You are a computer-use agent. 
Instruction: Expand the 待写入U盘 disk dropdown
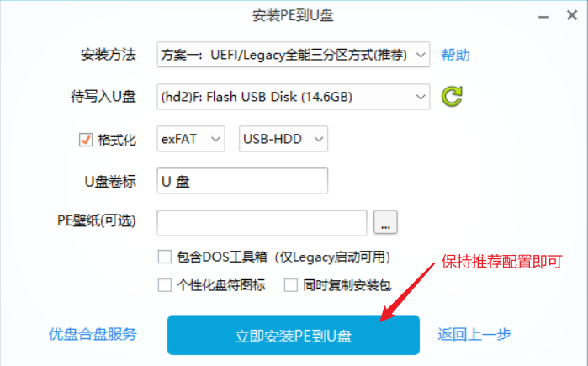point(294,97)
